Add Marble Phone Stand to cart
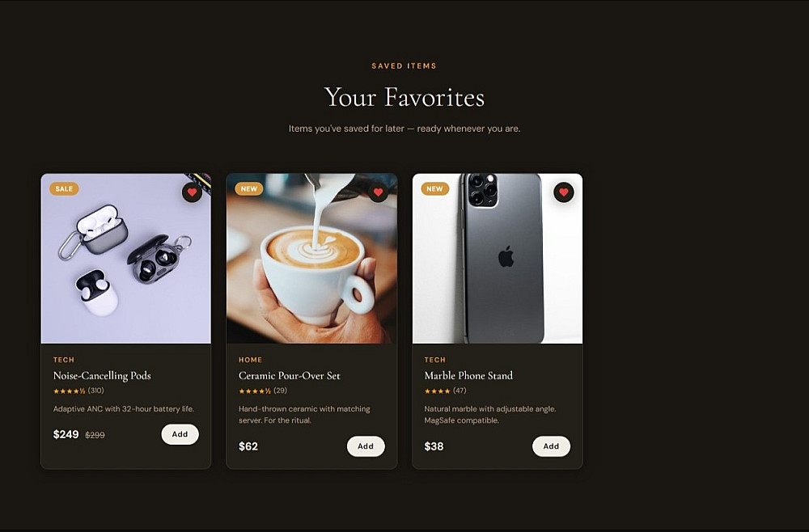The image size is (809, 532). pos(551,446)
